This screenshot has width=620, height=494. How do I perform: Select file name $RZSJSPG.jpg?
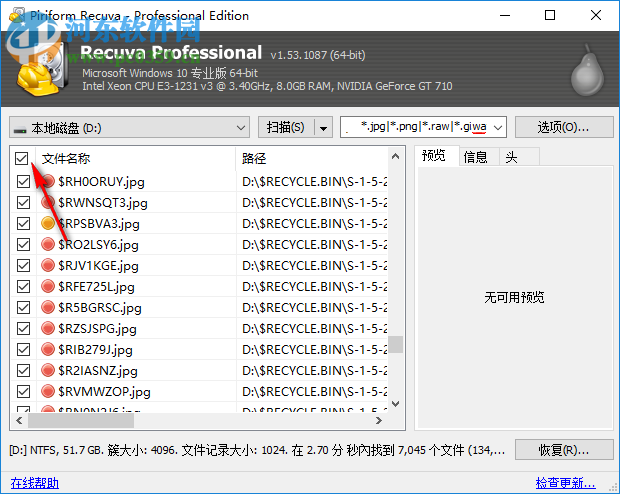[x=98, y=329]
